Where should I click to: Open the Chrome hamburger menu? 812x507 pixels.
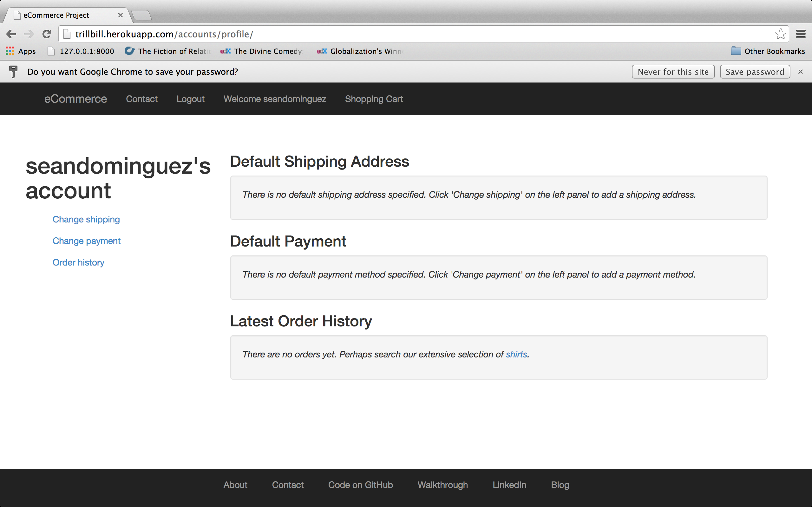coord(801,34)
